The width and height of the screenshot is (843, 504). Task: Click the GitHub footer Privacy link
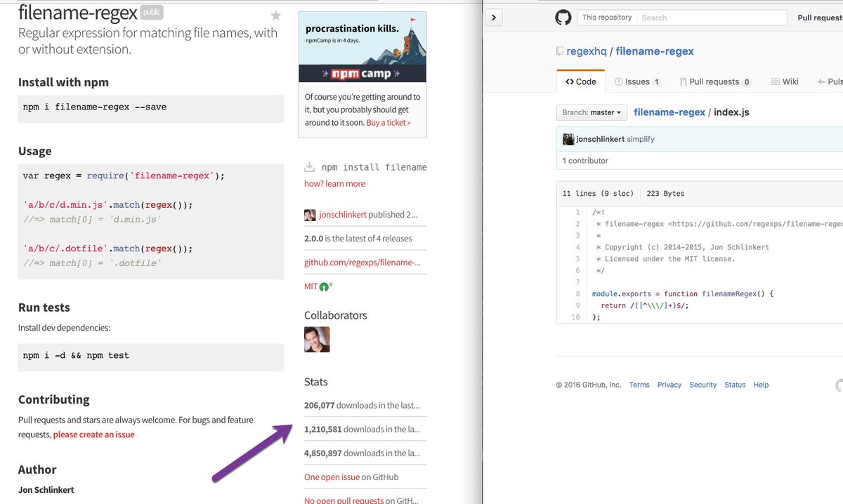point(669,385)
